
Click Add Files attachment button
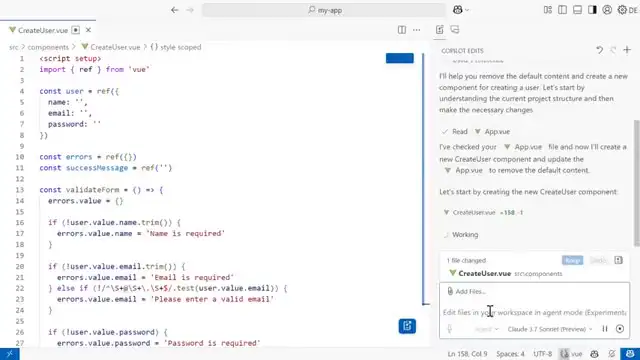click(466, 291)
